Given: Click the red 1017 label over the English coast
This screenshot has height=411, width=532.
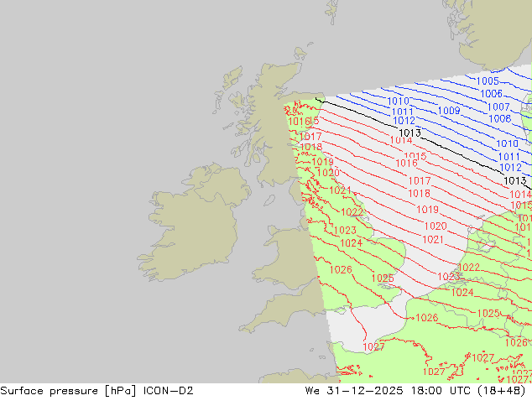Looking at the screenshot, I should point(310,137).
